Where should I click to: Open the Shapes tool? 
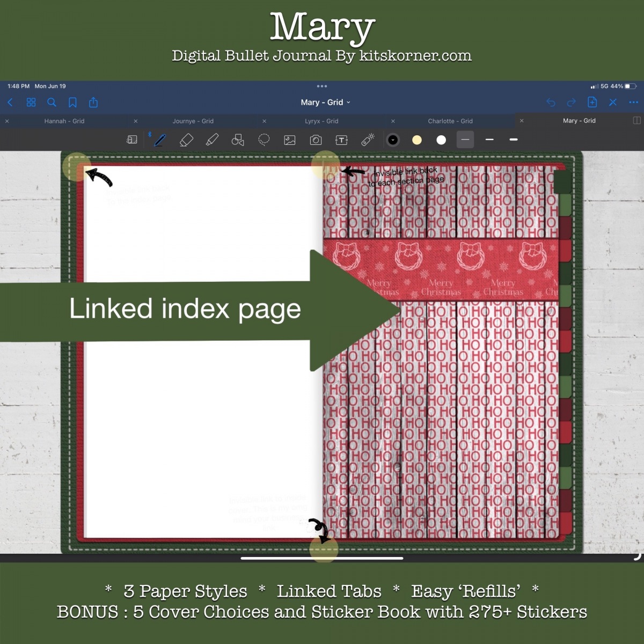coord(238,140)
